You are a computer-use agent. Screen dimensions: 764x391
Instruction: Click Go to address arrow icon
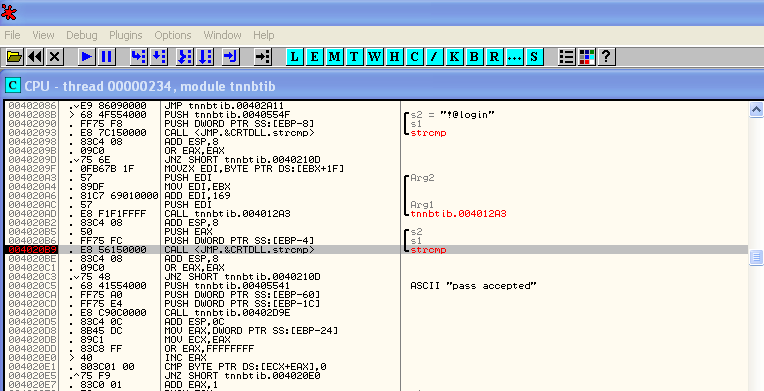click(x=263, y=57)
